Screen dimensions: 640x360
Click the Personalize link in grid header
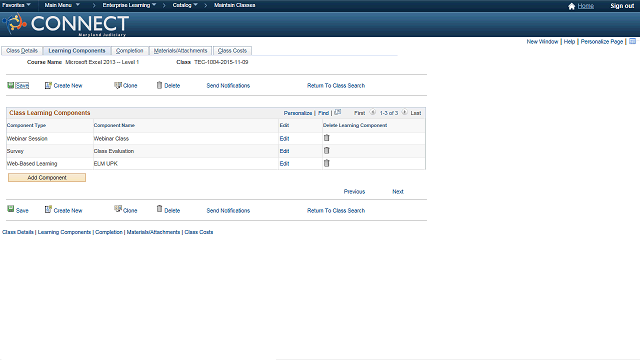(298, 113)
